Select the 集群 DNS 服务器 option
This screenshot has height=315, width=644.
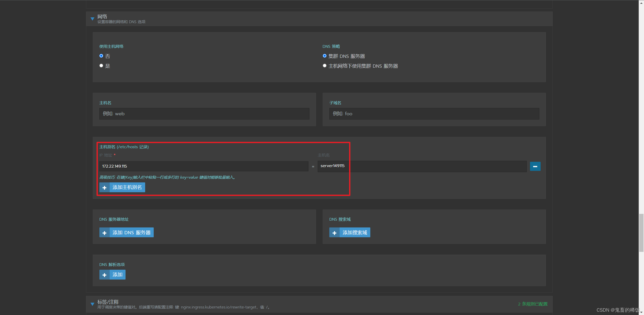325,56
